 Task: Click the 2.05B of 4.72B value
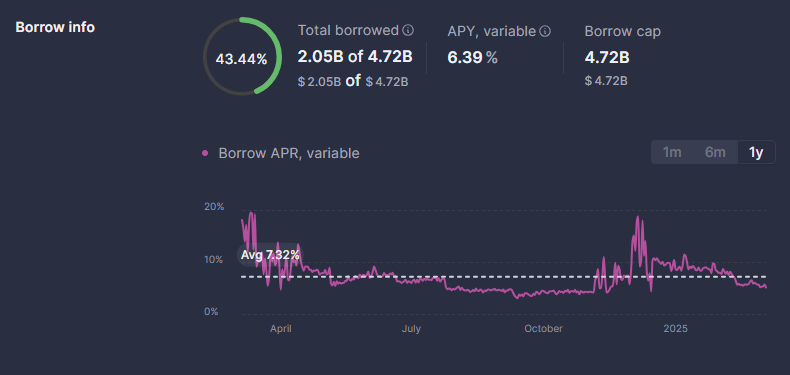click(x=355, y=57)
